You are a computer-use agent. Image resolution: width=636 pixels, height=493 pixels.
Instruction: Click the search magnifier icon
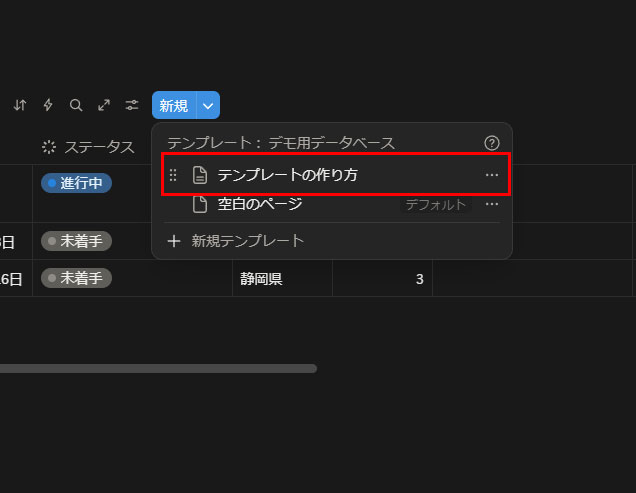[76, 105]
